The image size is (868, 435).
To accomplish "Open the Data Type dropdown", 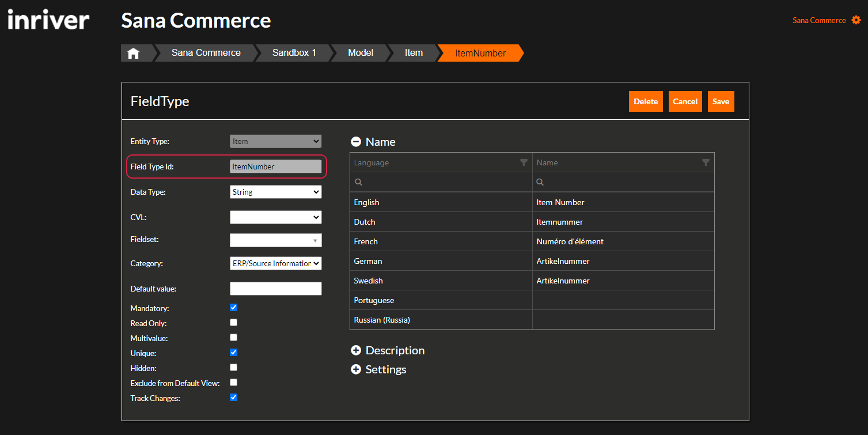I will (275, 192).
